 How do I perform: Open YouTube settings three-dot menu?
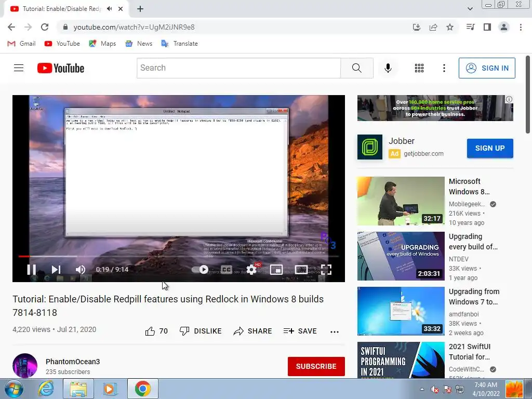[x=444, y=68]
